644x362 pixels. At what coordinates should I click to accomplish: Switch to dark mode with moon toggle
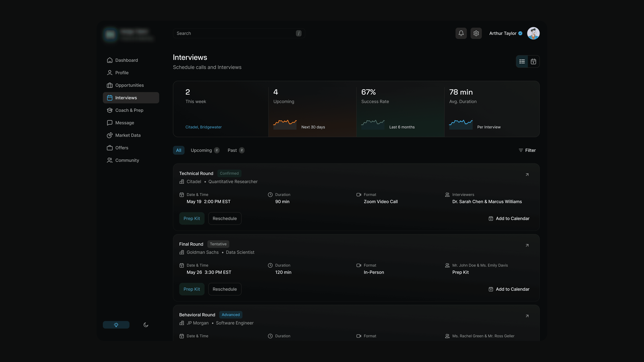point(146,325)
